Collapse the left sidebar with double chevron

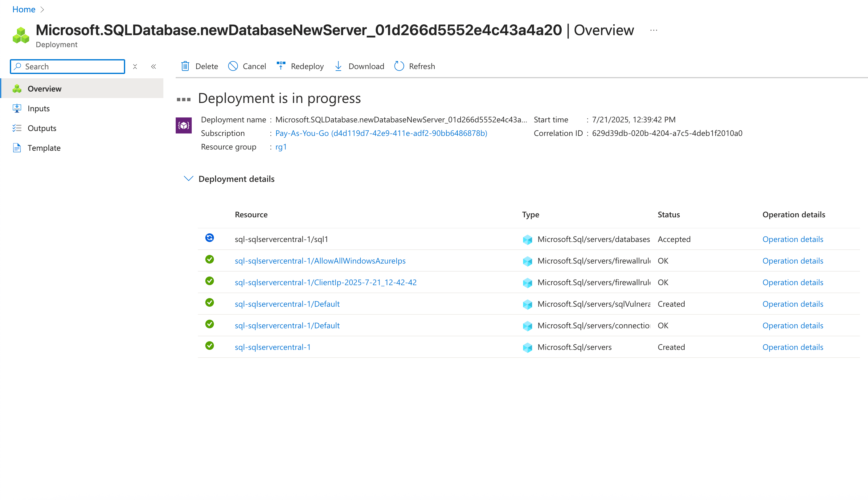[154, 66]
